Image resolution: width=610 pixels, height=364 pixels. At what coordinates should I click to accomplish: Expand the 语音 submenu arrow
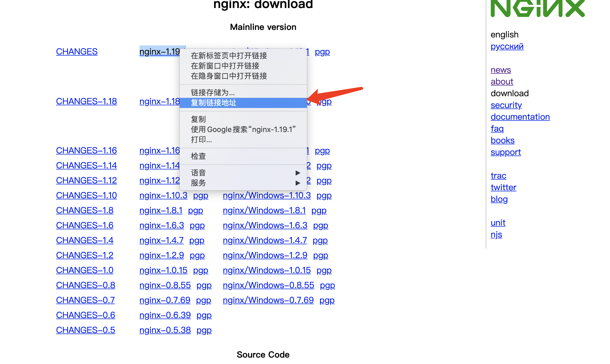[x=298, y=173]
